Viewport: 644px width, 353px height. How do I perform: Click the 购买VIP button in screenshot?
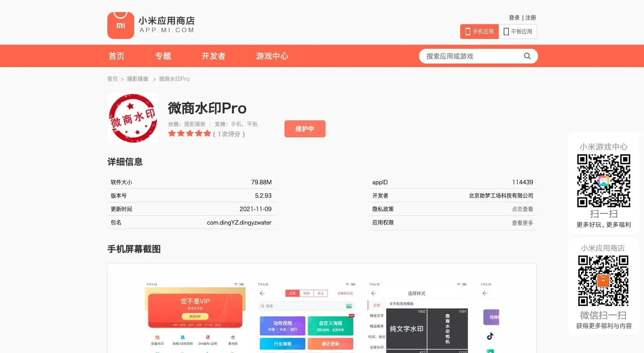pyautogui.click(x=195, y=316)
